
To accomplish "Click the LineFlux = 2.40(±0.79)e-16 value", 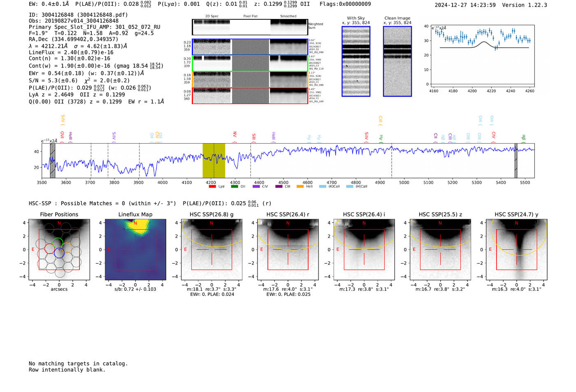I will [x=71, y=52].
